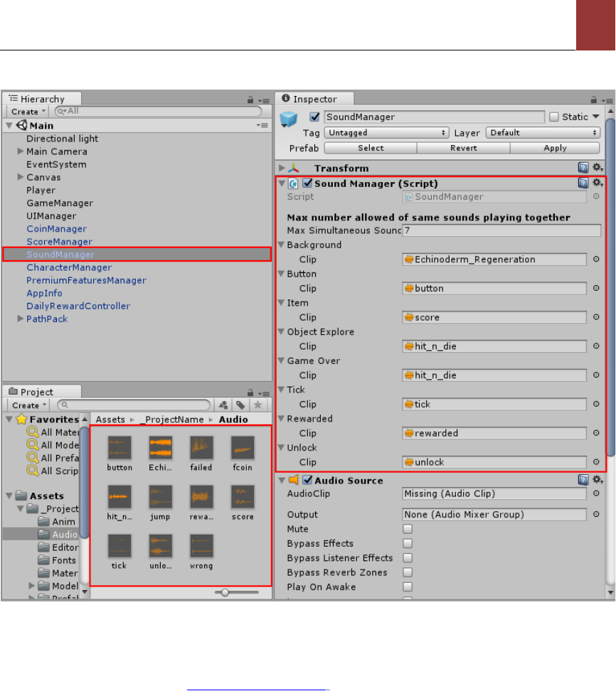Lock the Hierarchy panel
616x691 pixels.
click(x=250, y=100)
